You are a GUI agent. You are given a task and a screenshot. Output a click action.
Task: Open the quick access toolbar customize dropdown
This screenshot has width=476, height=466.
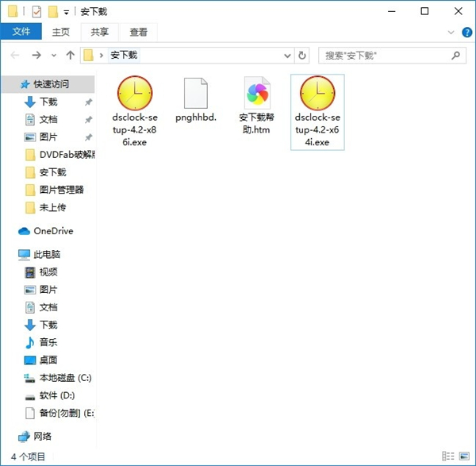67,12
